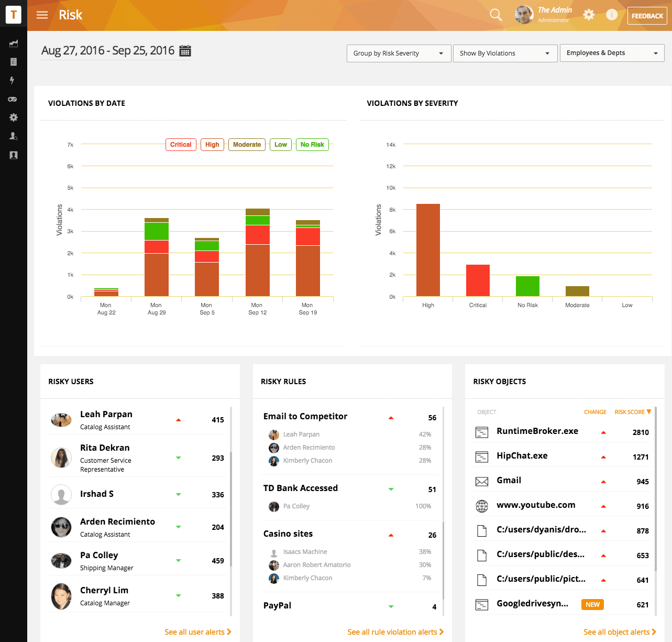Open sidebar gear configuration icon
Screen dimensions: 672x642
(x=14, y=117)
